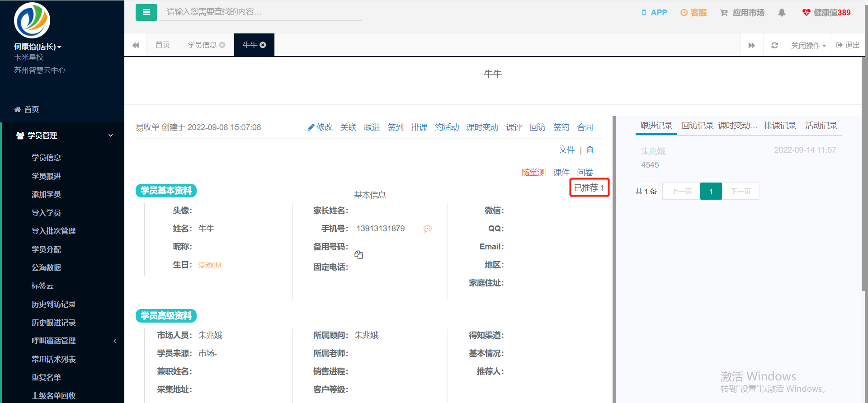
Task: Click 健康值389 indicator
Action: point(826,13)
